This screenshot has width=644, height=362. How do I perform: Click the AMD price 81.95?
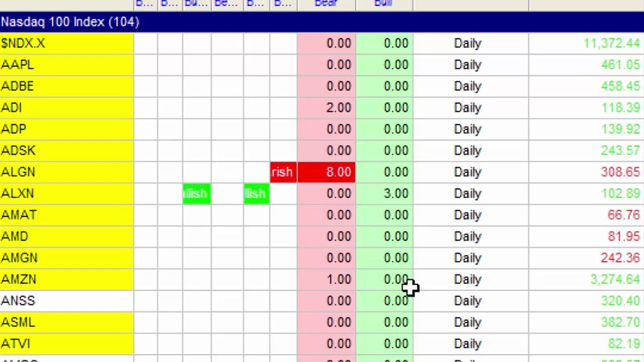(x=624, y=236)
